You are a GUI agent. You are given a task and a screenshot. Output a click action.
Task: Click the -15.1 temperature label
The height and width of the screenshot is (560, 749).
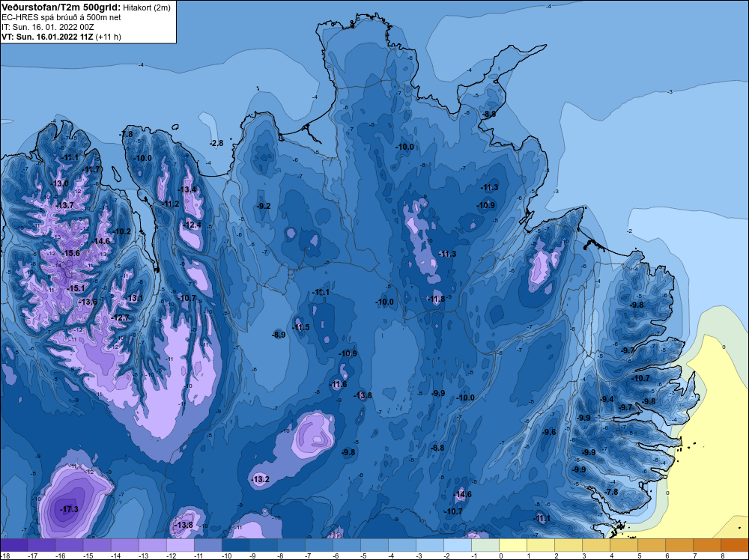tap(76, 288)
